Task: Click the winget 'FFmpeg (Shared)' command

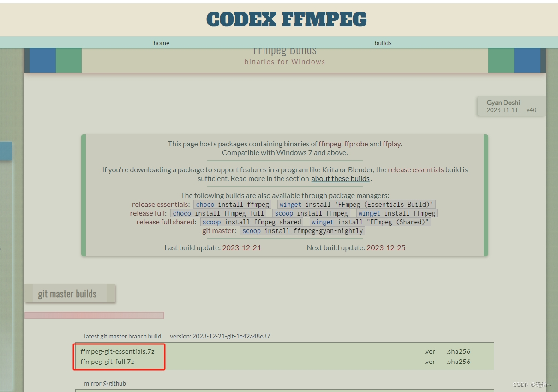Action: [370, 222]
